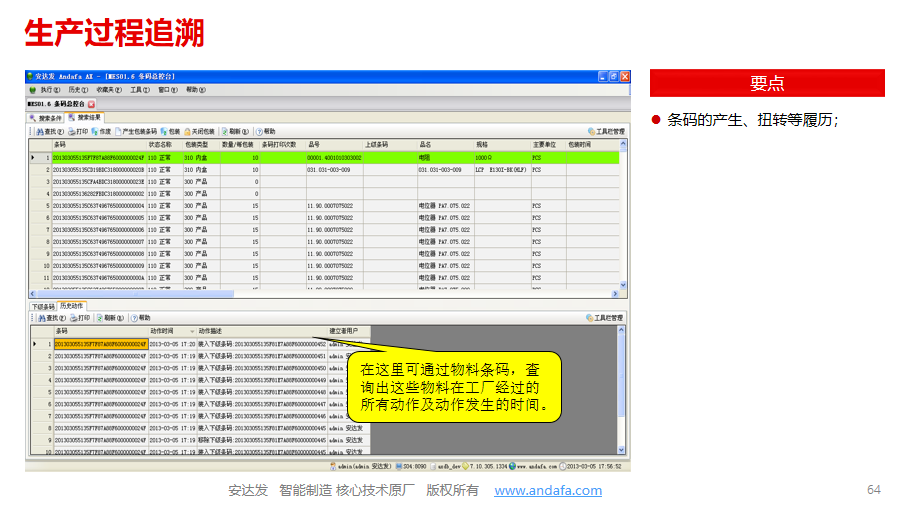Image resolution: width=907 pixels, height=509 pixels.
Task: Click the 打印 print icon in lower panel
Action: [73, 318]
